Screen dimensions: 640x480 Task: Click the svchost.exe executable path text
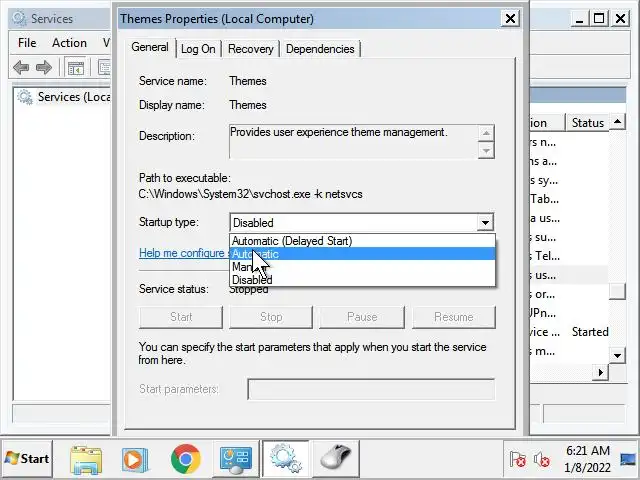[x=250, y=194]
